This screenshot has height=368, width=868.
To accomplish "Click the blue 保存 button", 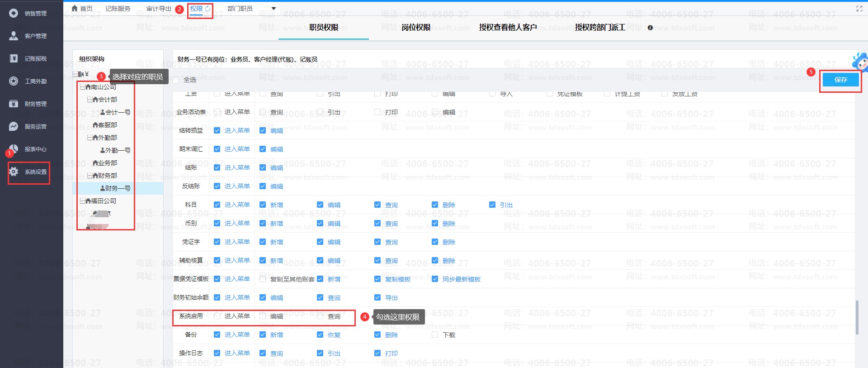I will click(840, 80).
